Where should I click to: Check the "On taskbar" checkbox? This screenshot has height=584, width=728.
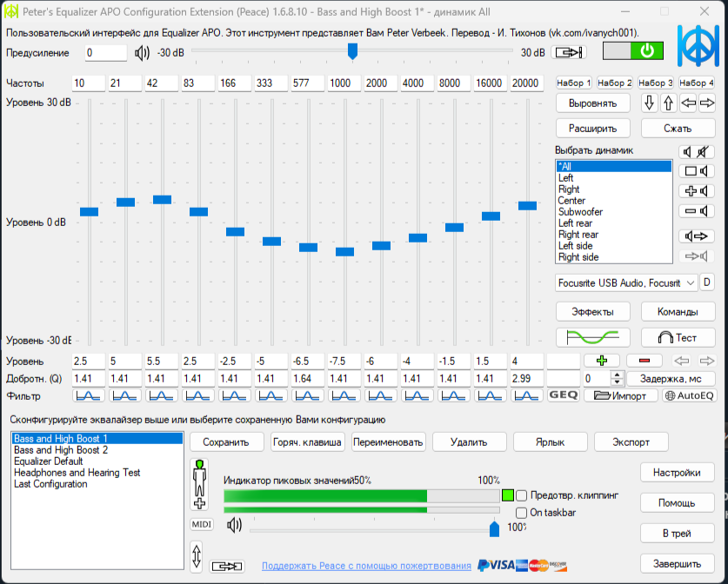[522, 513]
